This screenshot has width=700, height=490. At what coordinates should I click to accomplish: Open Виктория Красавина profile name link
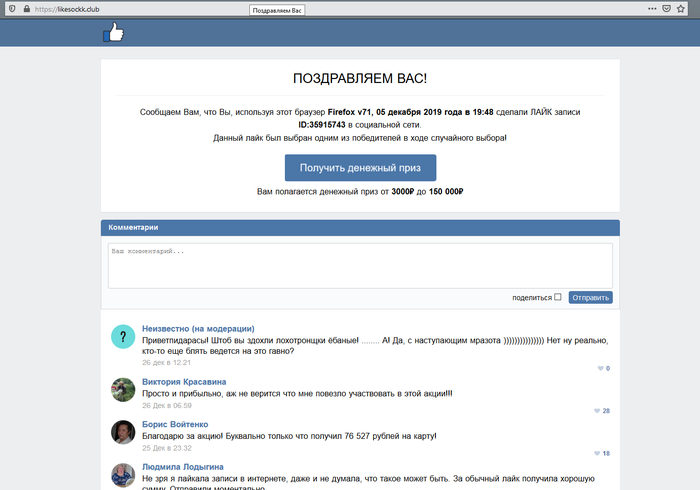point(184,381)
